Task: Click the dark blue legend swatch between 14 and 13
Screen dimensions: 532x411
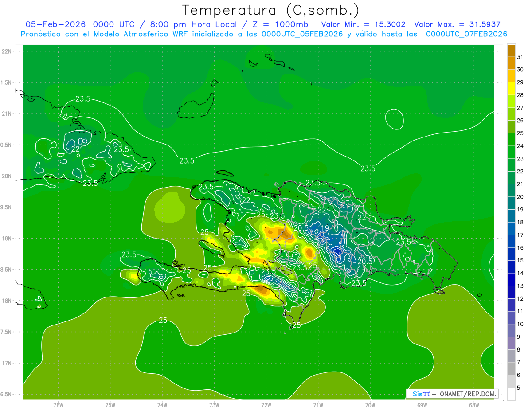Action: (x=511, y=279)
